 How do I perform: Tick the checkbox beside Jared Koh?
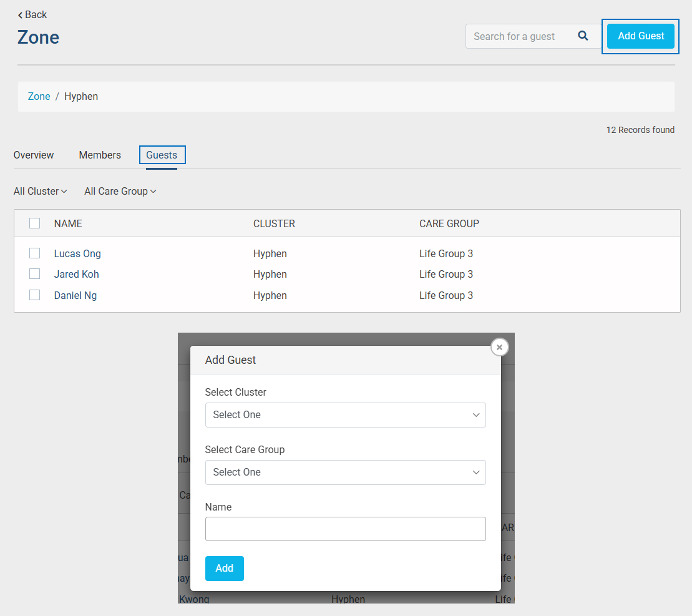[x=35, y=274]
